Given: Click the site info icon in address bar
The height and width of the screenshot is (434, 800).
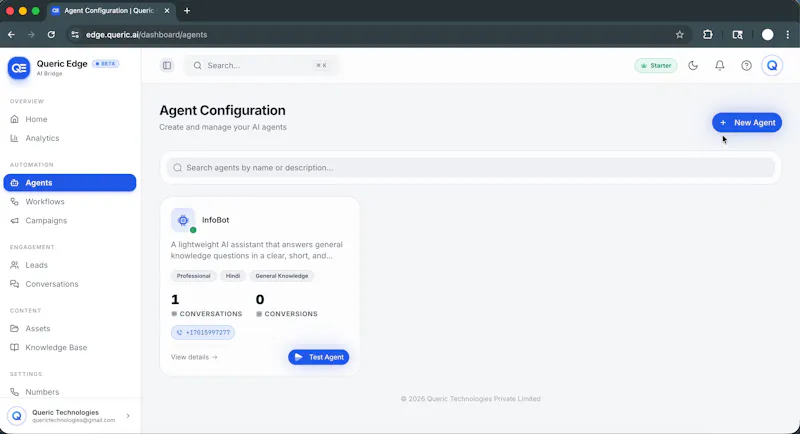Looking at the screenshot, I should pyautogui.click(x=75, y=35).
